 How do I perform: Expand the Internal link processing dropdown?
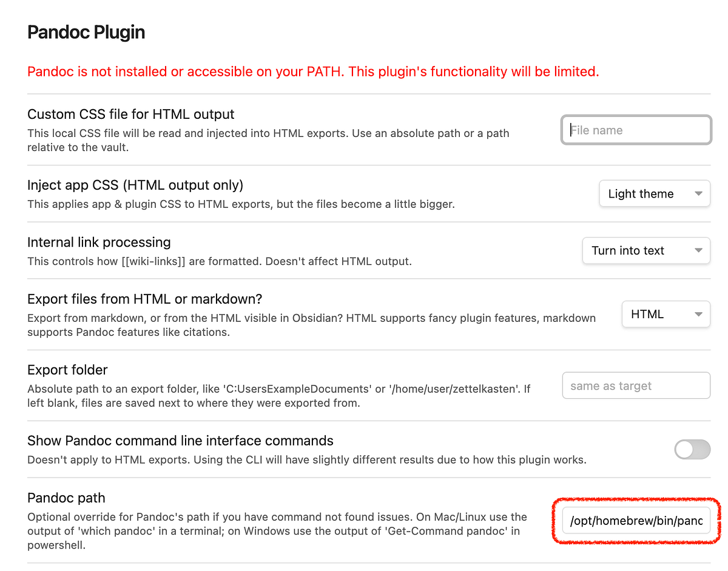[645, 250]
